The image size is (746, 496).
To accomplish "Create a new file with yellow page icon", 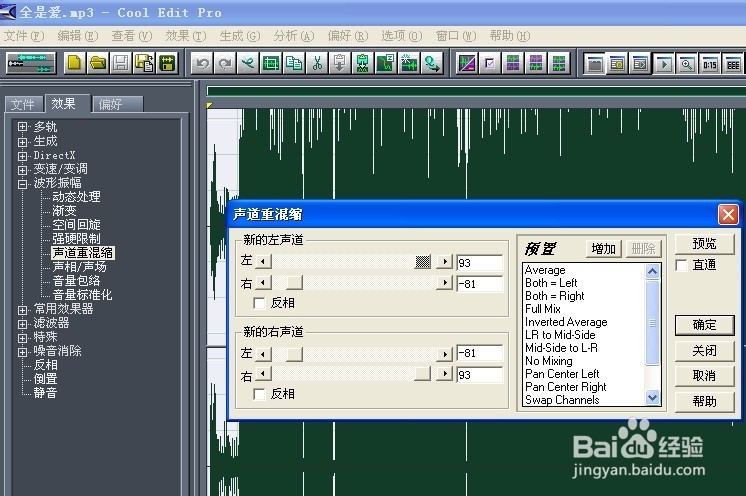I will pos(74,63).
